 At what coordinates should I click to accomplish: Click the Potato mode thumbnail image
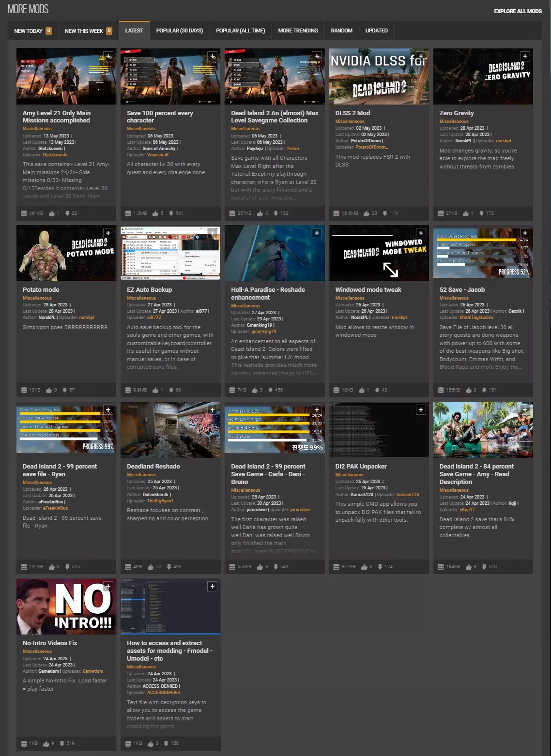pos(66,253)
